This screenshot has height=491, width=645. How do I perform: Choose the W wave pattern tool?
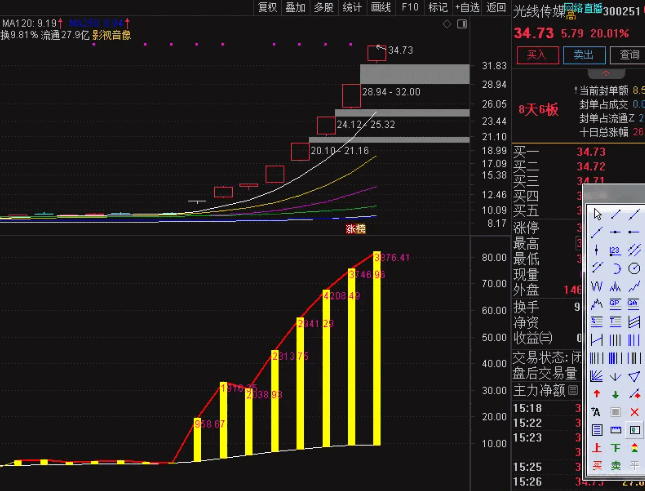[597, 286]
